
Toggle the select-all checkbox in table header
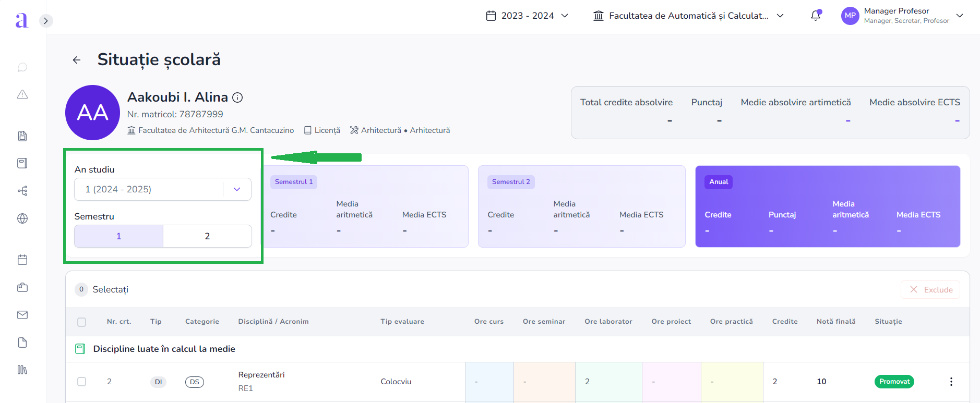[x=82, y=322]
